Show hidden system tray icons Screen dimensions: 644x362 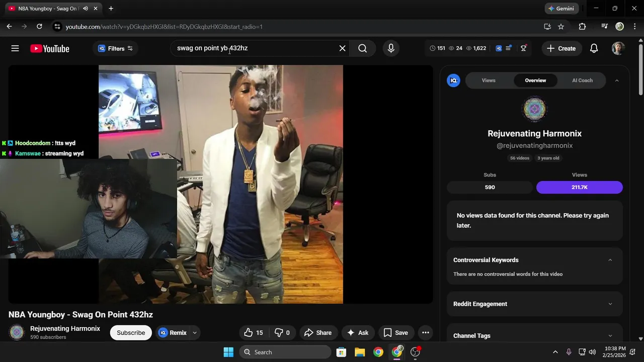click(x=555, y=352)
